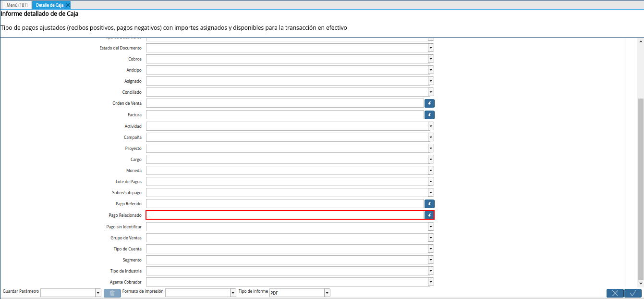This screenshot has height=299, width=644.
Task: Expand the Campaña dropdown
Action: (431, 137)
